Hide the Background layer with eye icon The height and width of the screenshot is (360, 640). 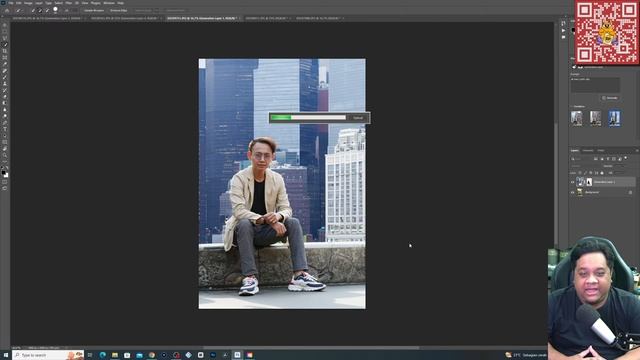tap(572, 192)
